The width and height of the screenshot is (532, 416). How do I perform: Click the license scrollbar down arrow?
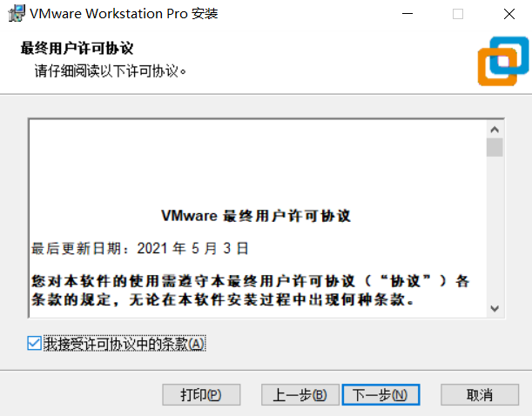495,309
